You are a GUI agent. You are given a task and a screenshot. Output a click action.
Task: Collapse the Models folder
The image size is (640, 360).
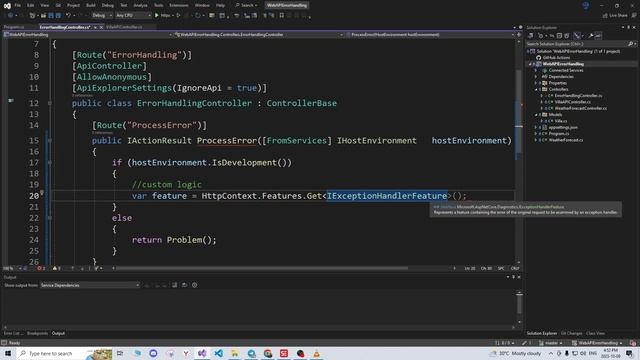click(x=536, y=115)
